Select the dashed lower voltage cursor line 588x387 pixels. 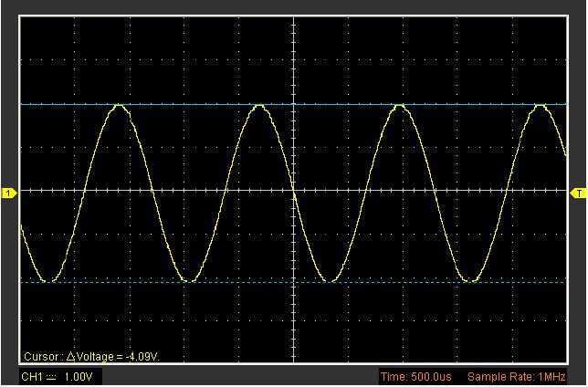click(293, 282)
